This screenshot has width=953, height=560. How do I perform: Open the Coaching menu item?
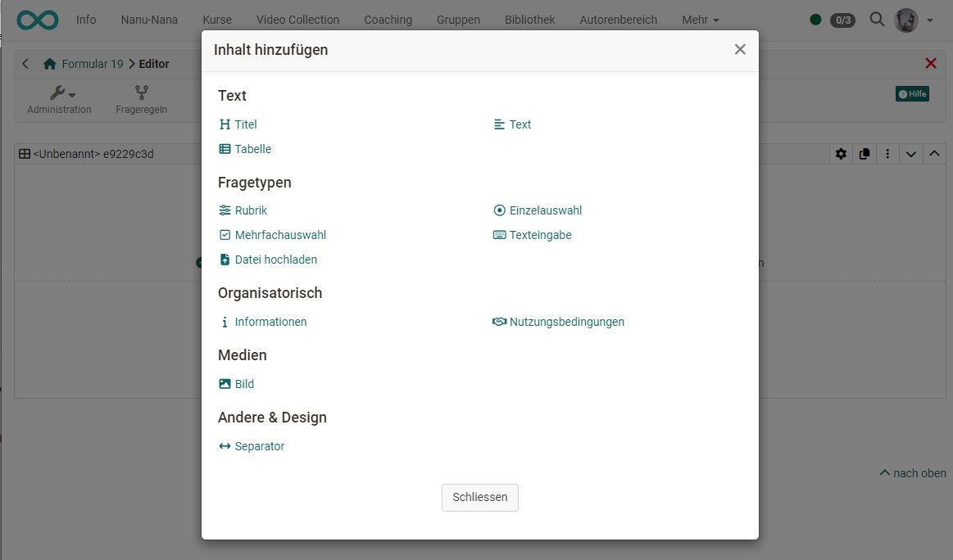388,20
